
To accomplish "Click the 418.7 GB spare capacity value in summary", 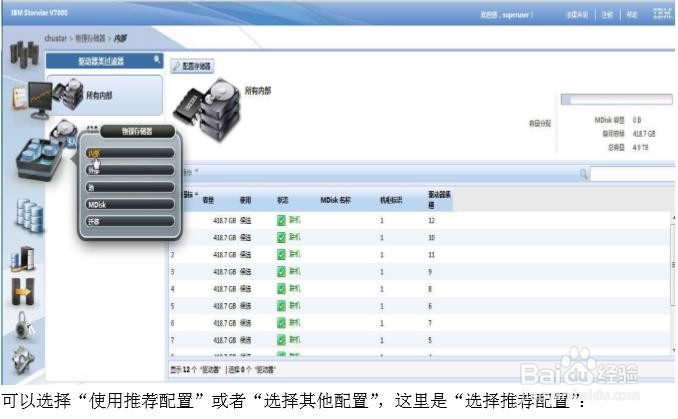I will [644, 134].
